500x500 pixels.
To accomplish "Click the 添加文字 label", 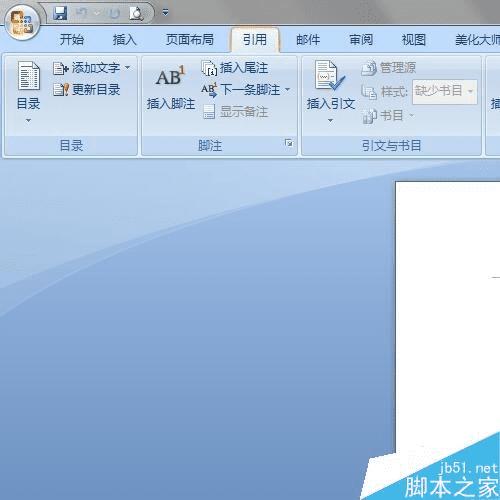I will click(x=96, y=68).
